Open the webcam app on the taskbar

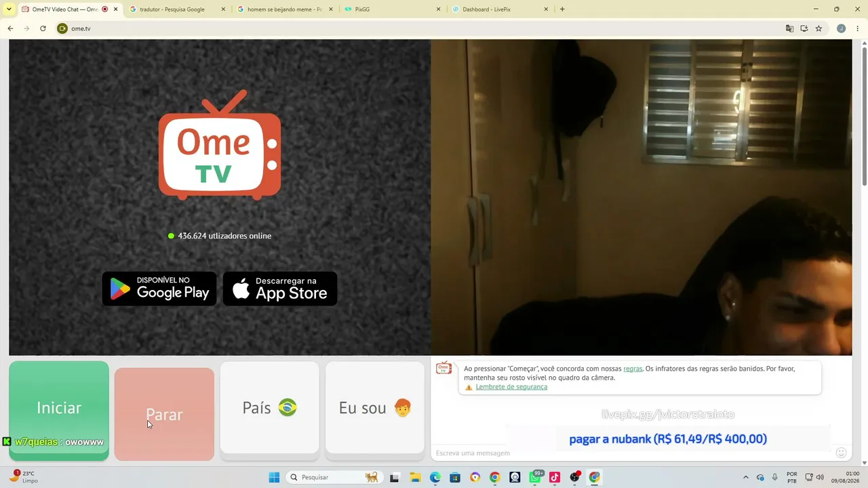point(515,477)
